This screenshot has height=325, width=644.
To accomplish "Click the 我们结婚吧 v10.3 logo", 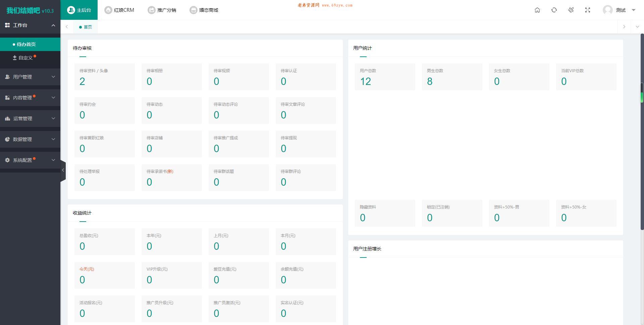I will click(x=30, y=10).
